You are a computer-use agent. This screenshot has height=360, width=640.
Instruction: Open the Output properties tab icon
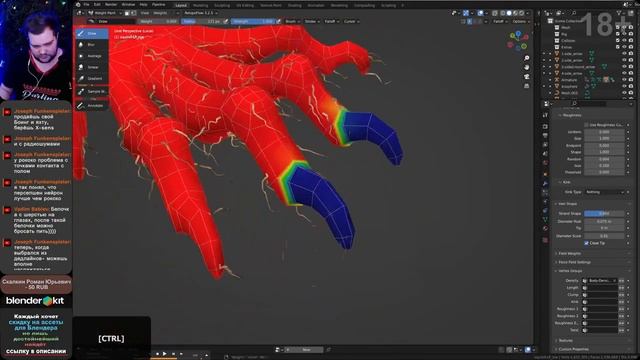pos(545,136)
